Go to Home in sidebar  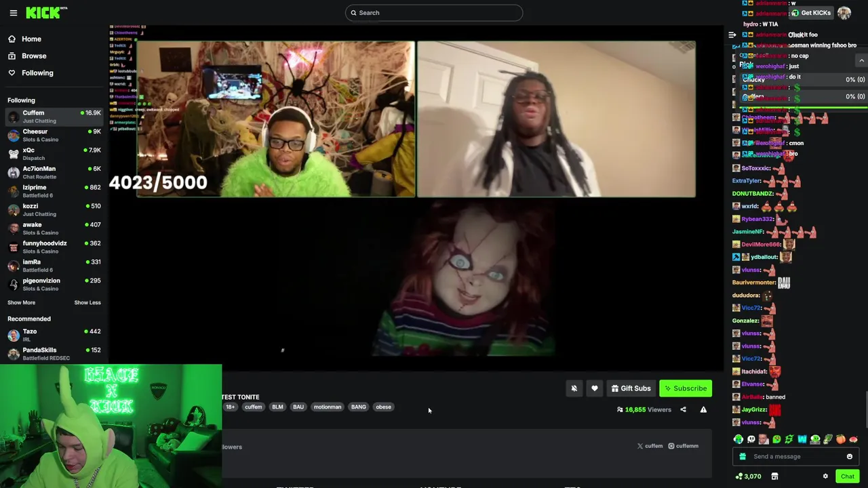[x=31, y=39]
